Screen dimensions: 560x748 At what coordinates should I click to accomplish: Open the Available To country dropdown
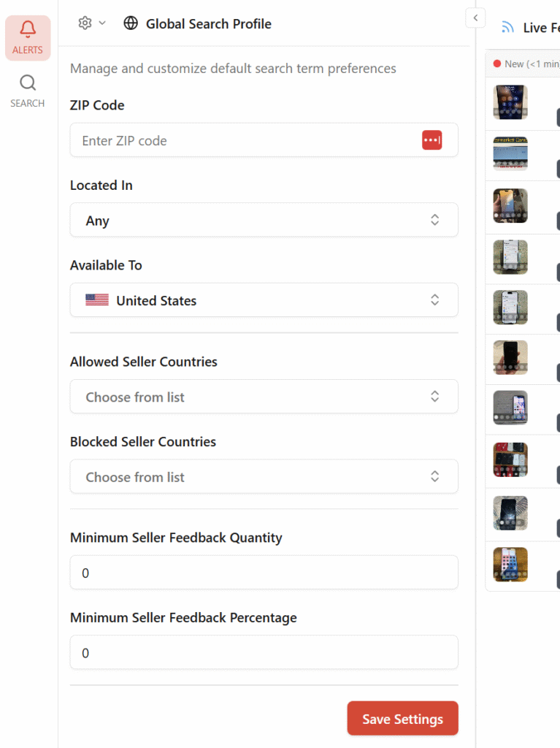point(264,300)
